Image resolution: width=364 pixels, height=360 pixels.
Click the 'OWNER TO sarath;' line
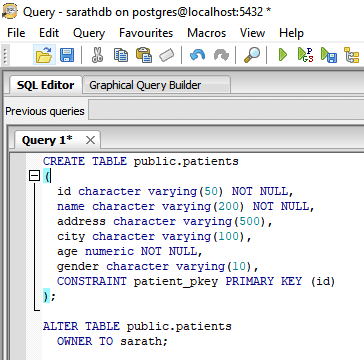[112, 341]
